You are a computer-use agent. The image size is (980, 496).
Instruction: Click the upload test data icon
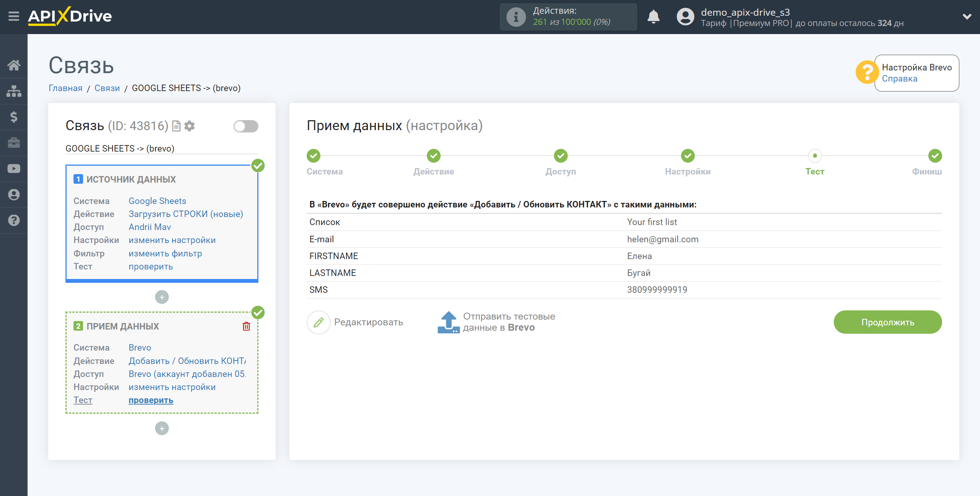(x=448, y=322)
